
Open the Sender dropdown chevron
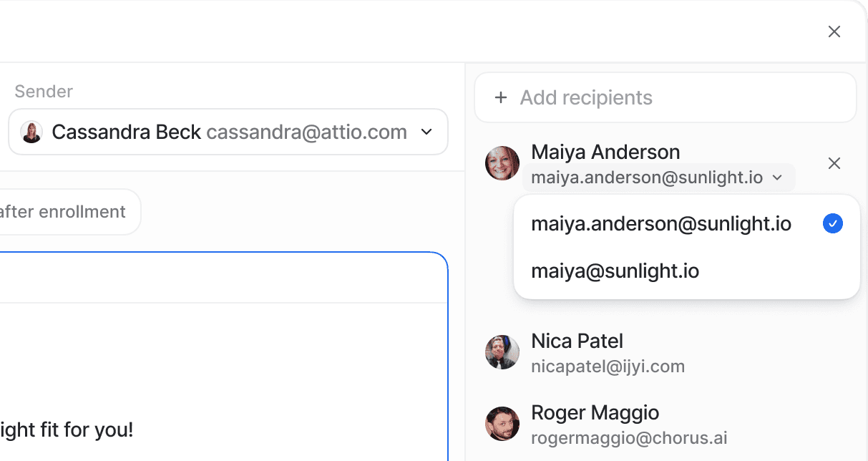(x=426, y=132)
